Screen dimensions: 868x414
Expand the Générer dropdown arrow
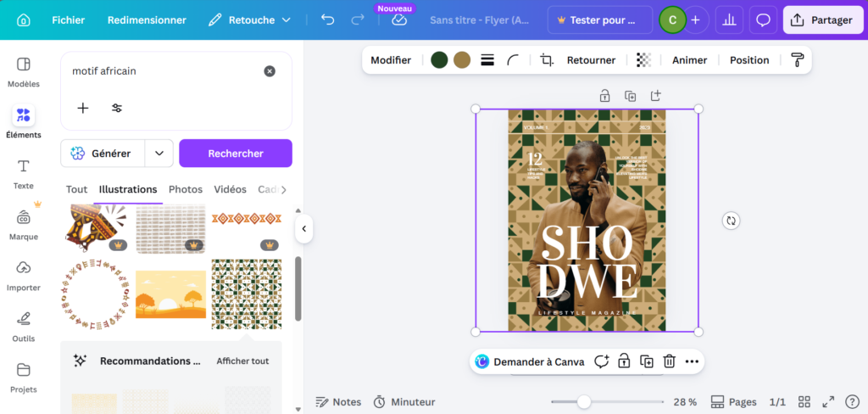[159, 154]
